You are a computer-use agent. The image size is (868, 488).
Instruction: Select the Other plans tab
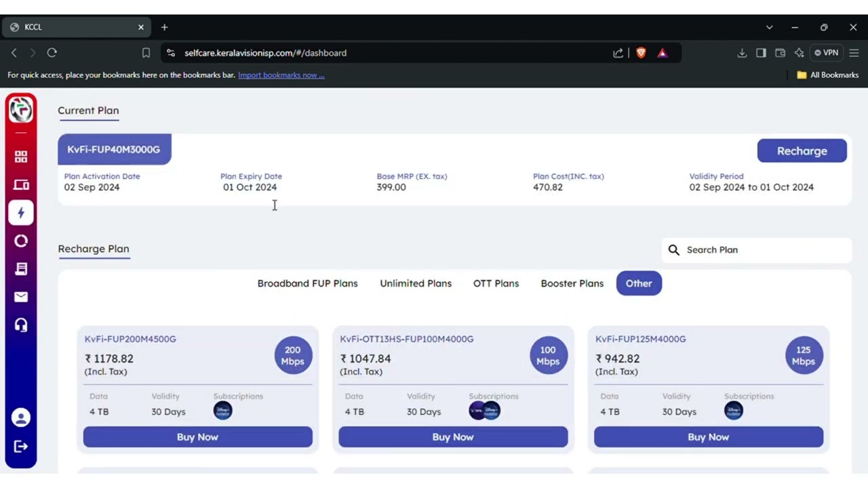[x=639, y=283]
